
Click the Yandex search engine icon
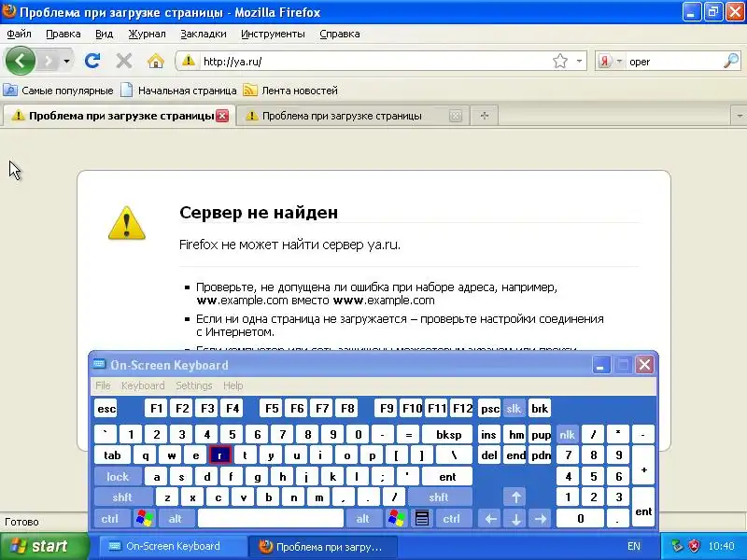(x=605, y=61)
